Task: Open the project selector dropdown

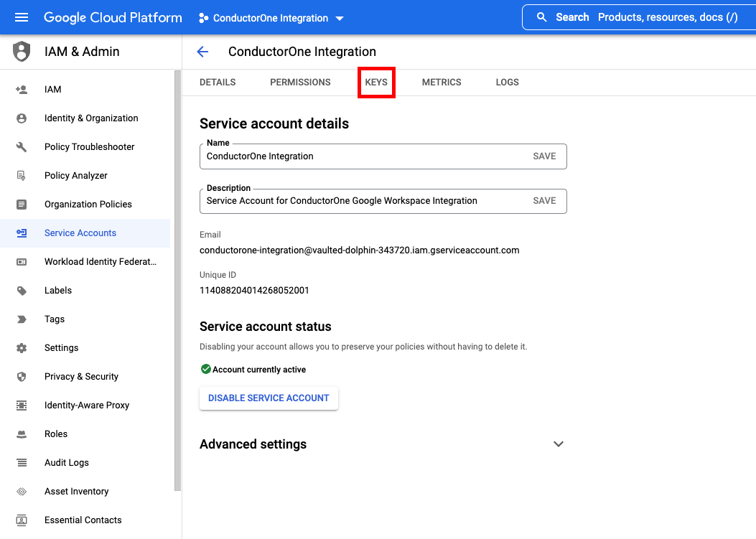Action: (x=271, y=17)
